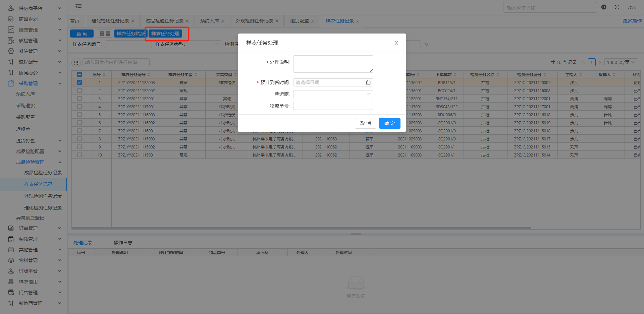Click the 质检管理 sidebar icon
Image resolution: width=644 pixels, height=314 pixels.
[11, 41]
